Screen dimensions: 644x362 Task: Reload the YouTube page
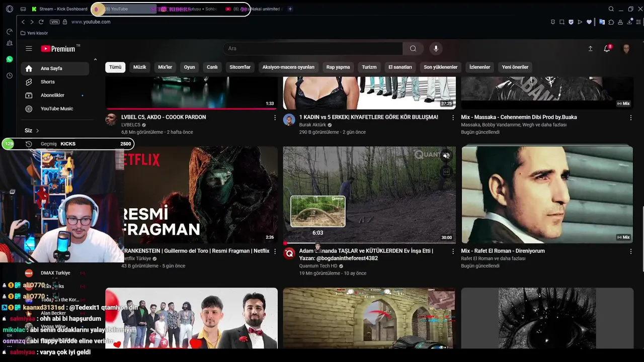click(x=41, y=22)
